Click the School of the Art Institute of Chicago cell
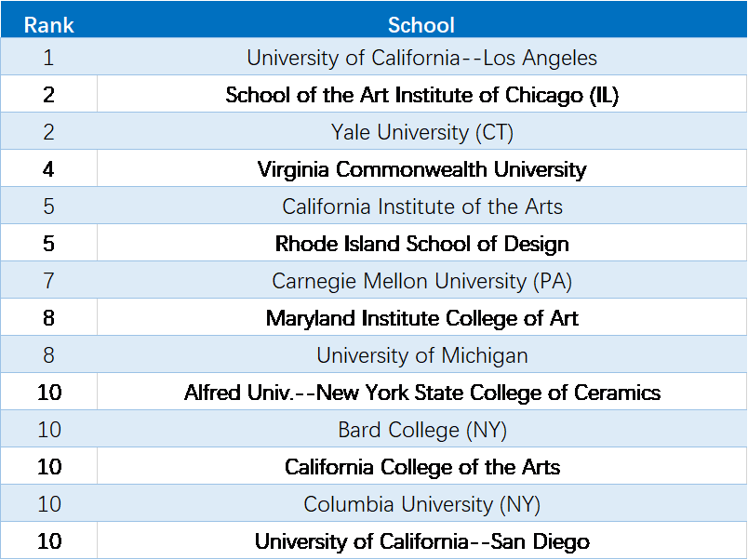 tap(421, 95)
